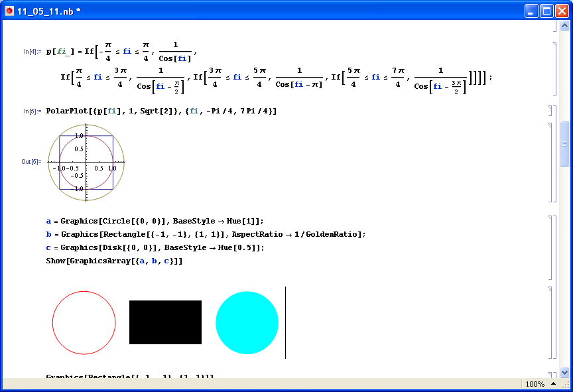573x392 pixels.
Task: Click line defining c = Graphics[Disk
Action: click(155, 247)
